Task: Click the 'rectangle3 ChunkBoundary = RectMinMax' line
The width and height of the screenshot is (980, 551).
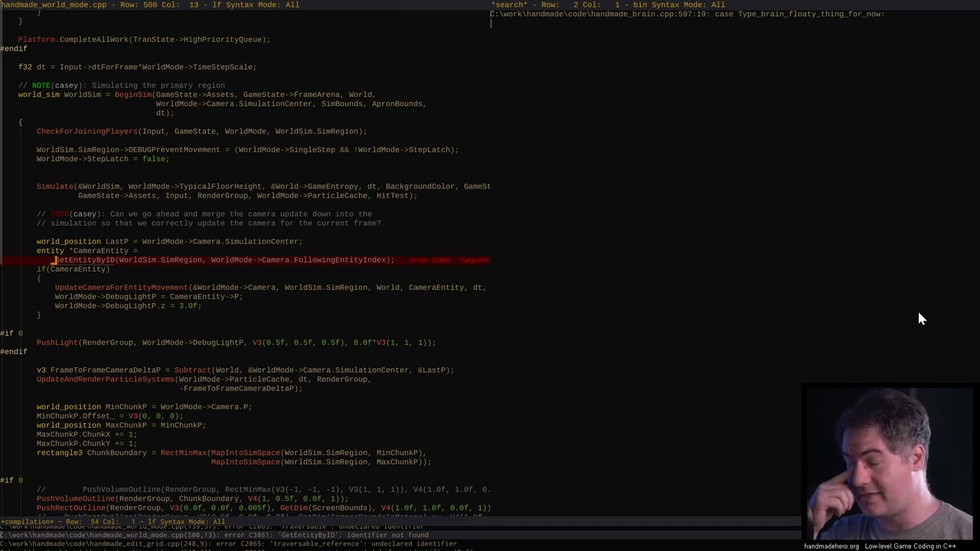Action: [231, 452]
